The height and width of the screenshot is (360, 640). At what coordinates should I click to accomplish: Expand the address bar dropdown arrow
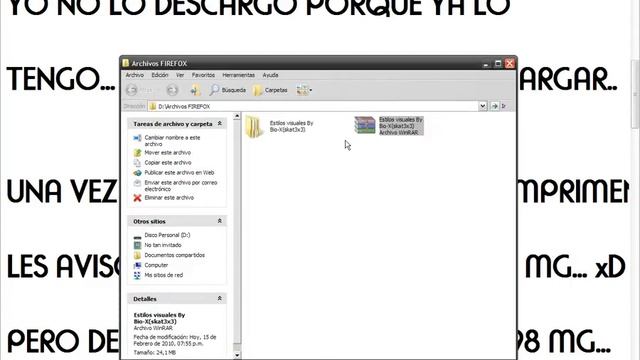point(483,106)
